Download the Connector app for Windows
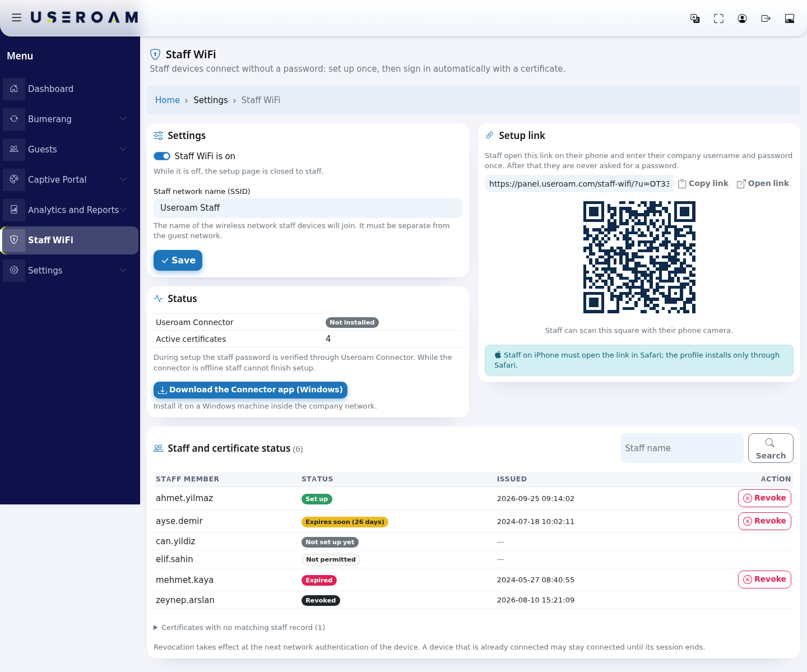 click(251, 390)
